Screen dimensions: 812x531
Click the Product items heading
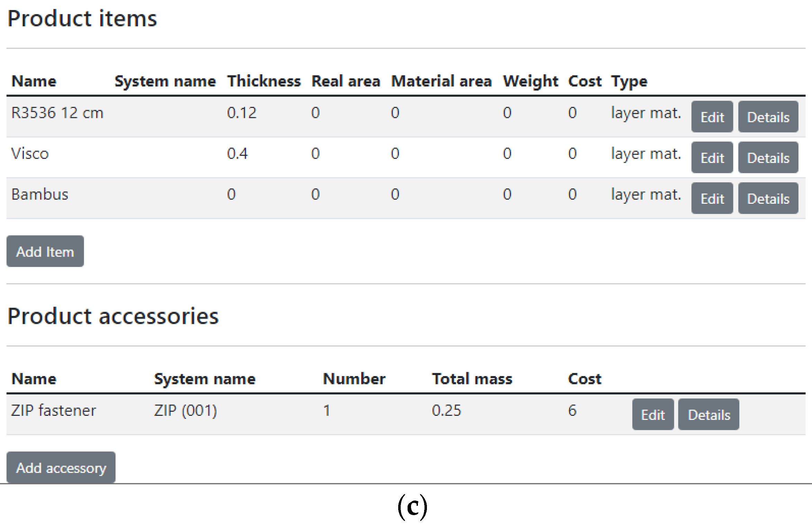tap(82, 18)
